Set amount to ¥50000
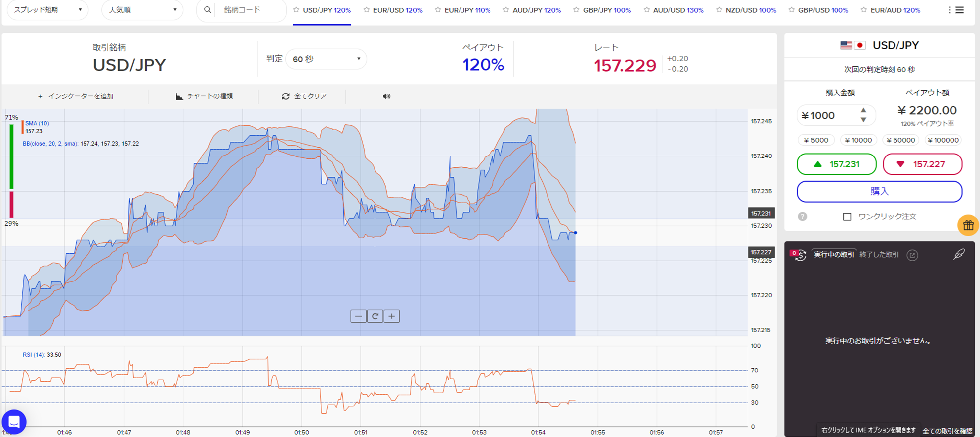Viewport: 980px width, 437px height. tap(900, 140)
